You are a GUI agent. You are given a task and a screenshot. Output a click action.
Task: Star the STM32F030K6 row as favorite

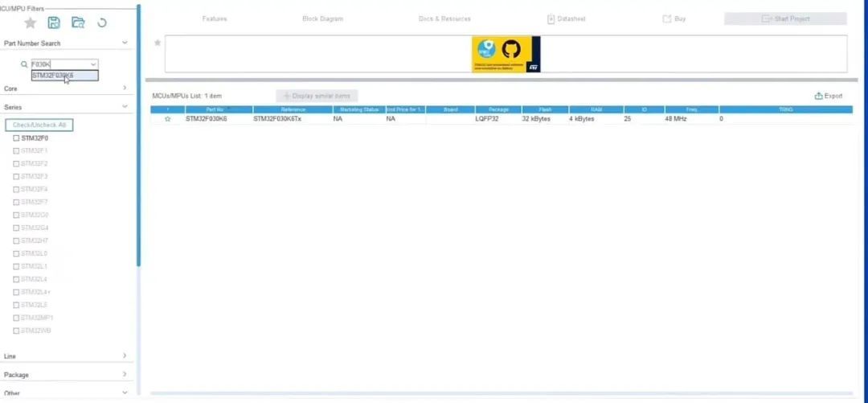coord(168,119)
